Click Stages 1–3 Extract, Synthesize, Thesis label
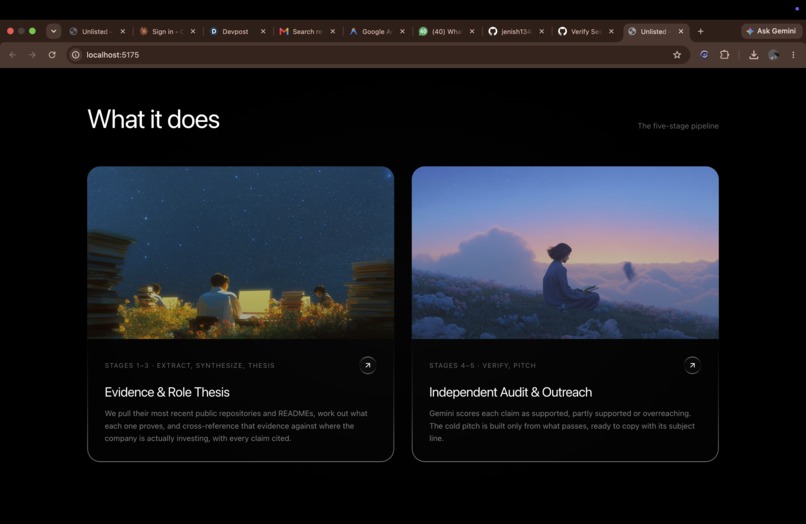Viewport: 806px width, 524px height. pyautogui.click(x=190, y=366)
